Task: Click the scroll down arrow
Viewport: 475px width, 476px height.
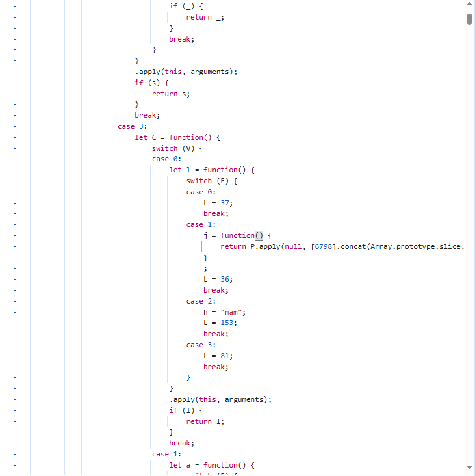Action: (x=469, y=466)
